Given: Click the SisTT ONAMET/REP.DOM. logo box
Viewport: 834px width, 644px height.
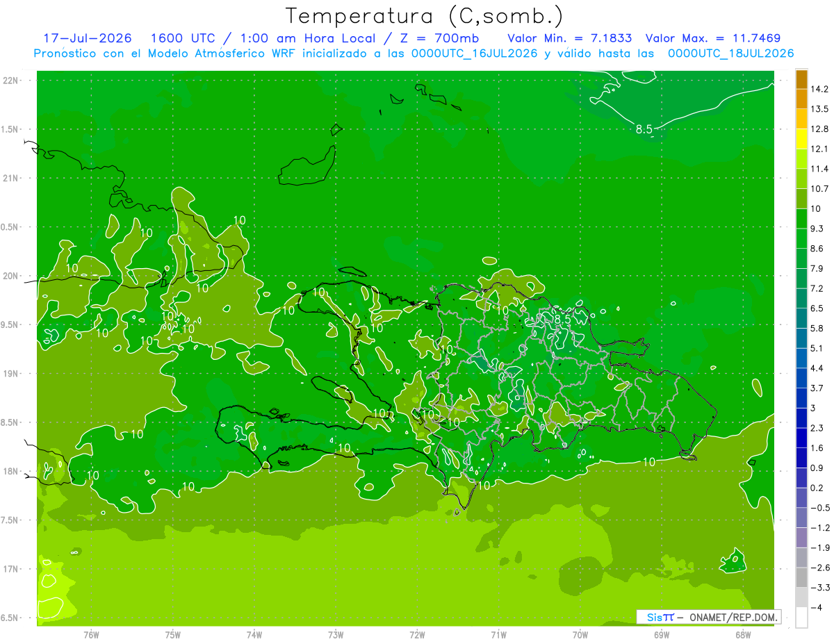Looking at the screenshot, I should pos(709,617).
